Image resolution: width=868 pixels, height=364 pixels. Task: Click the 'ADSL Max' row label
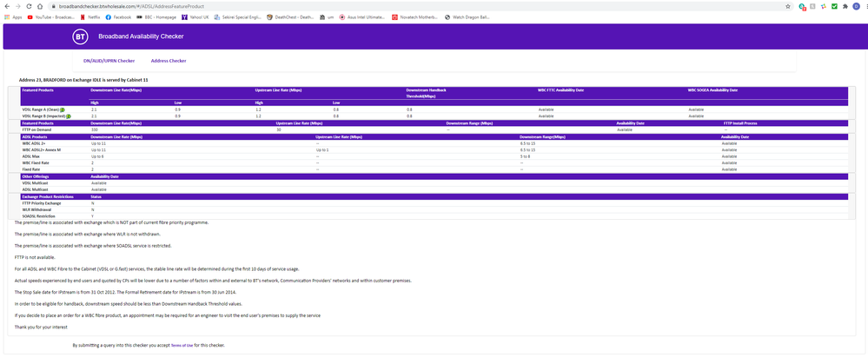point(30,156)
